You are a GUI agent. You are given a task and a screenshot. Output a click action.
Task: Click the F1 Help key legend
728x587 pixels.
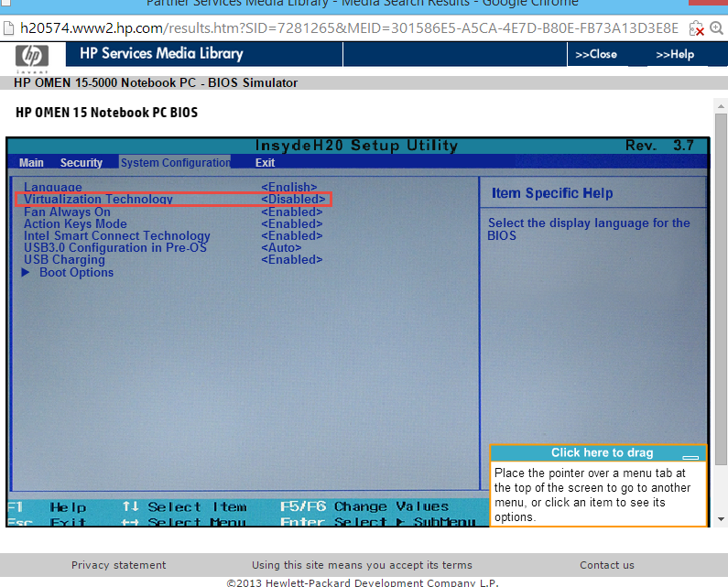48,507
